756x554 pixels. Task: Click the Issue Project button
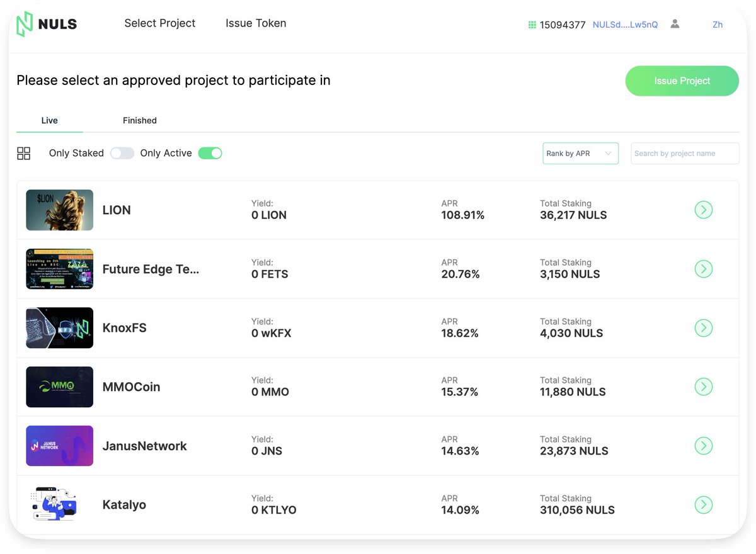click(x=682, y=81)
